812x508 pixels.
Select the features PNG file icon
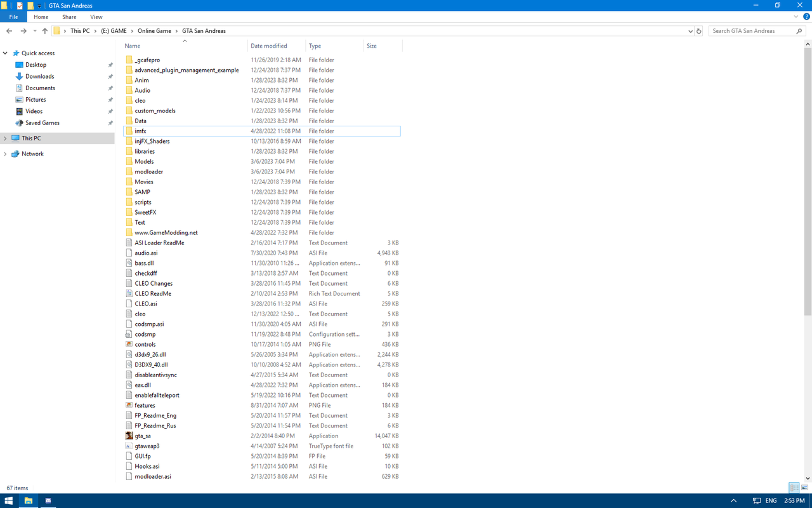(129, 405)
